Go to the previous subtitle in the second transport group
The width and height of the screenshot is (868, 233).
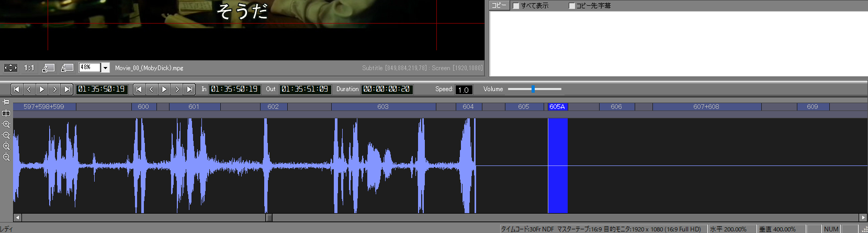pos(151,89)
